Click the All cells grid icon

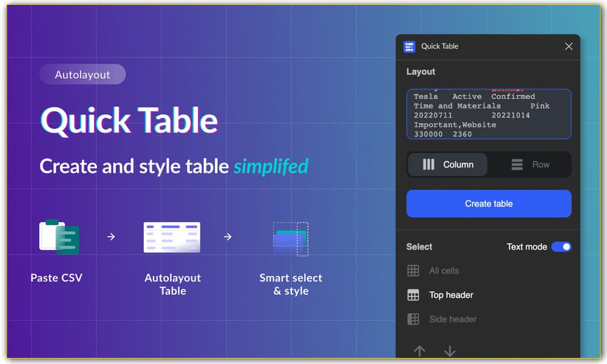click(x=415, y=271)
